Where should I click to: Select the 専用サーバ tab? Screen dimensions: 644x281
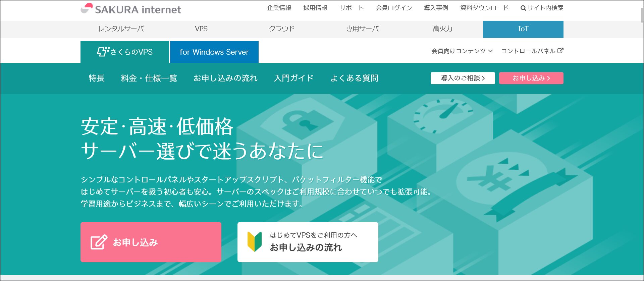tap(362, 29)
